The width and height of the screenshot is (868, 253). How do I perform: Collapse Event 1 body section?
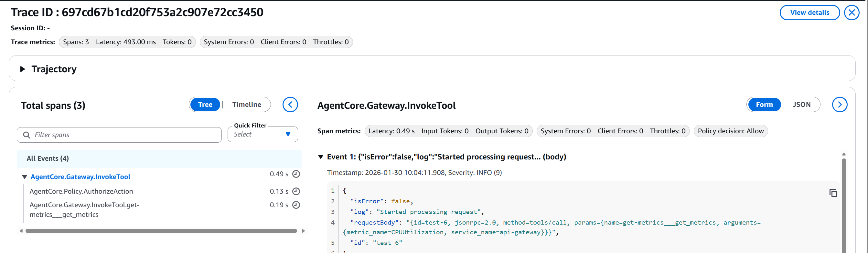[321, 157]
